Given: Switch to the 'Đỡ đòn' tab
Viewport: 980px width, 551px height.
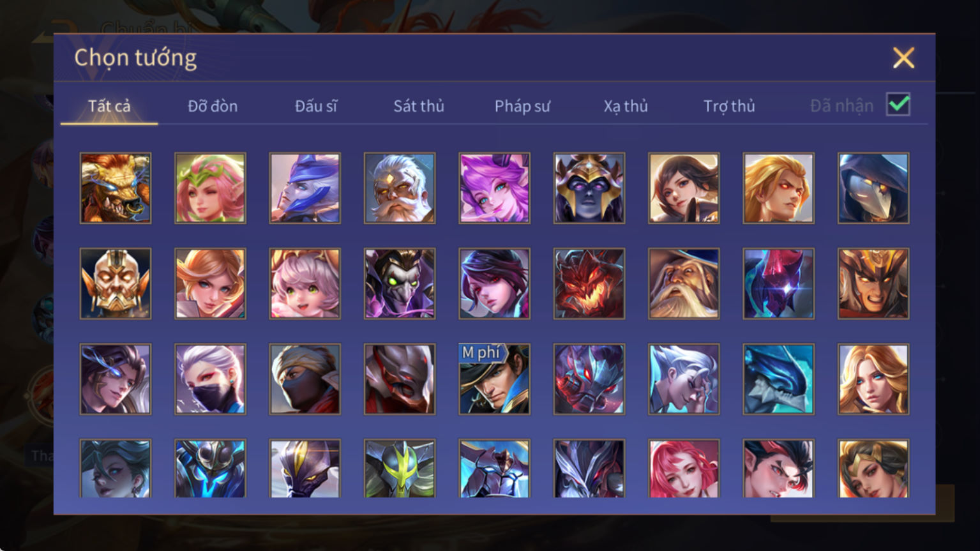Looking at the screenshot, I should coord(213,106).
